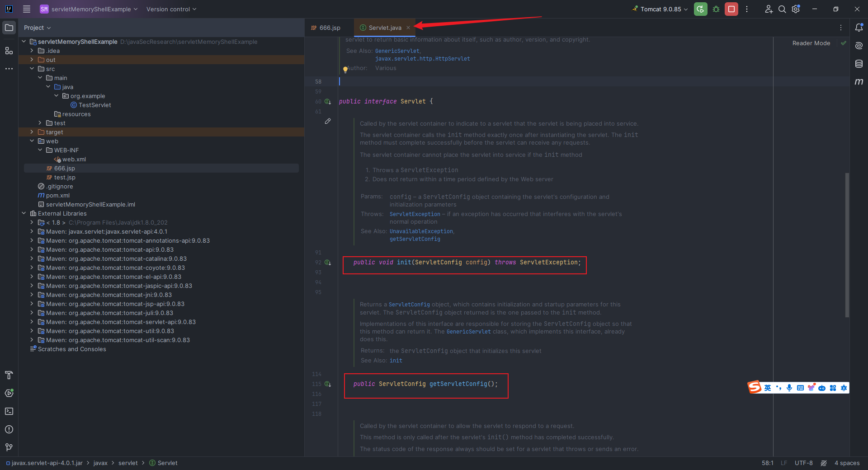The height and width of the screenshot is (470, 868).
Task: Toggle read-only lock in status bar
Action: [824, 463]
